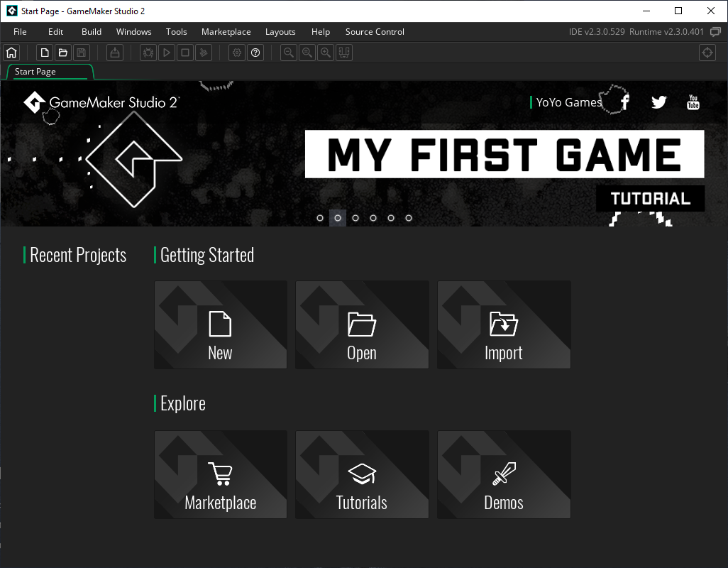Open the YouTube icon link
This screenshot has height=568, width=728.
[x=693, y=102]
